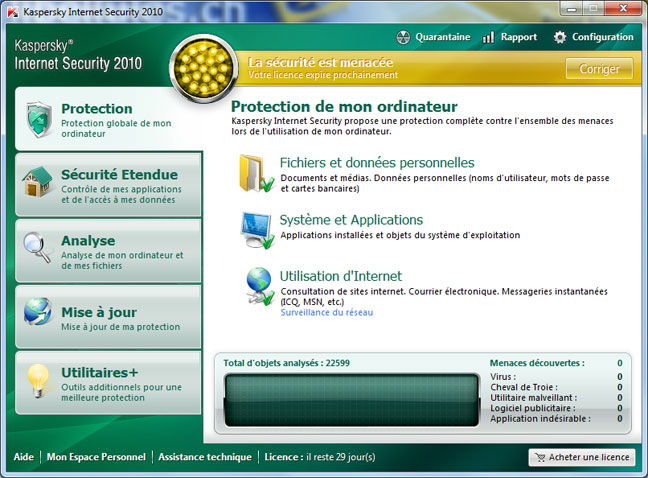This screenshot has height=478, width=648.
Task: Click the Application indésirable row
Action: point(556,419)
